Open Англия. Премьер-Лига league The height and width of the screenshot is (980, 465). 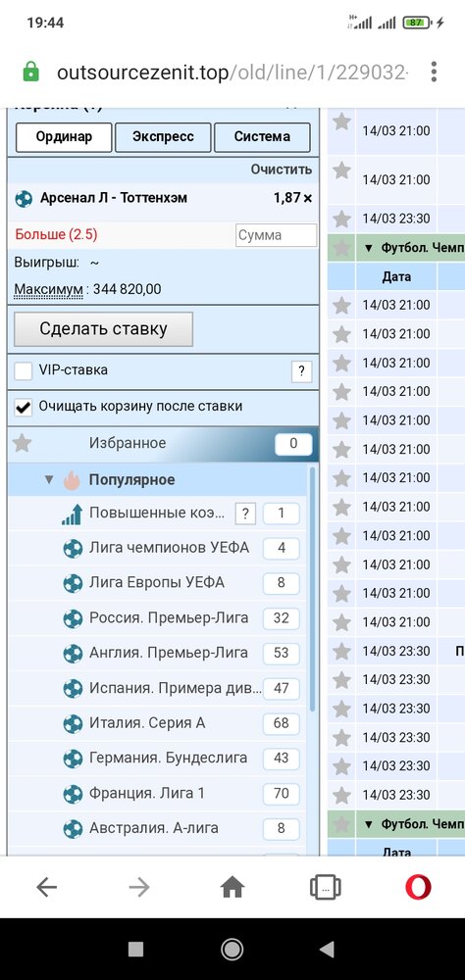click(169, 653)
